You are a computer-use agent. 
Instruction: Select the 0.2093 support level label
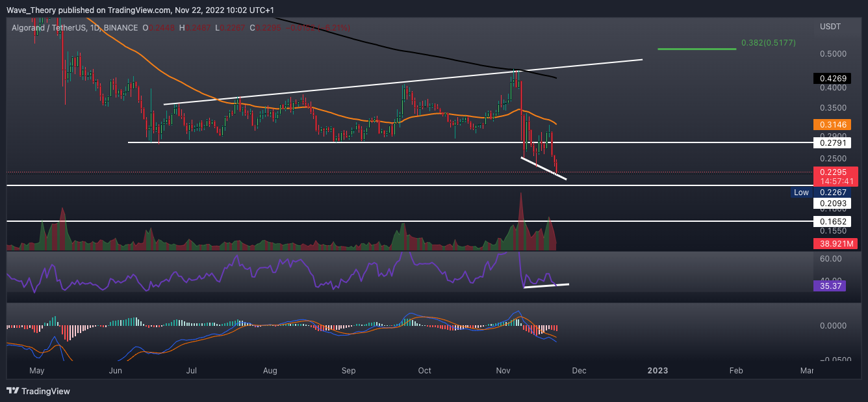(x=829, y=203)
